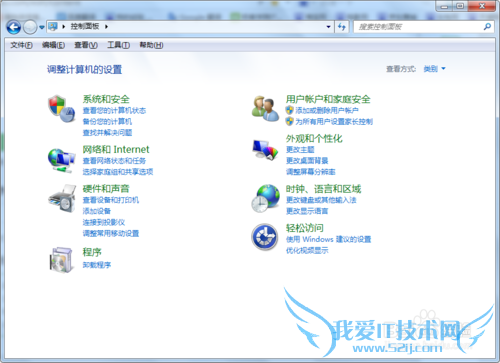The image size is (500, 363).
Task: Open 备份您的计算机 link
Action: (107, 122)
